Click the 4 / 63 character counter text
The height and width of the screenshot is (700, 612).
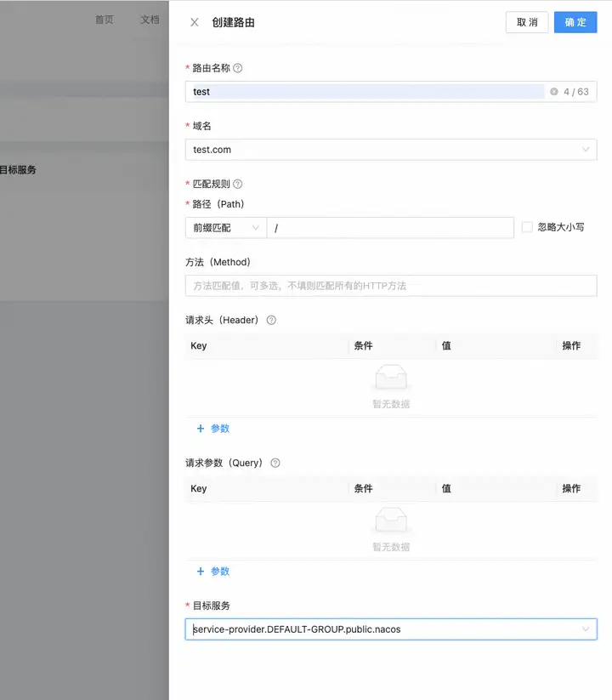coord(575,92)
